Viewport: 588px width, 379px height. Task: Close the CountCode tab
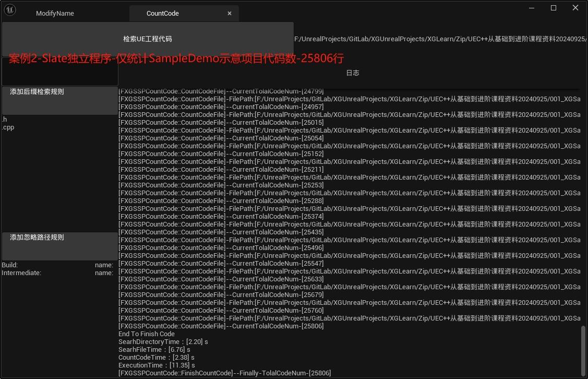coord(230,13)
